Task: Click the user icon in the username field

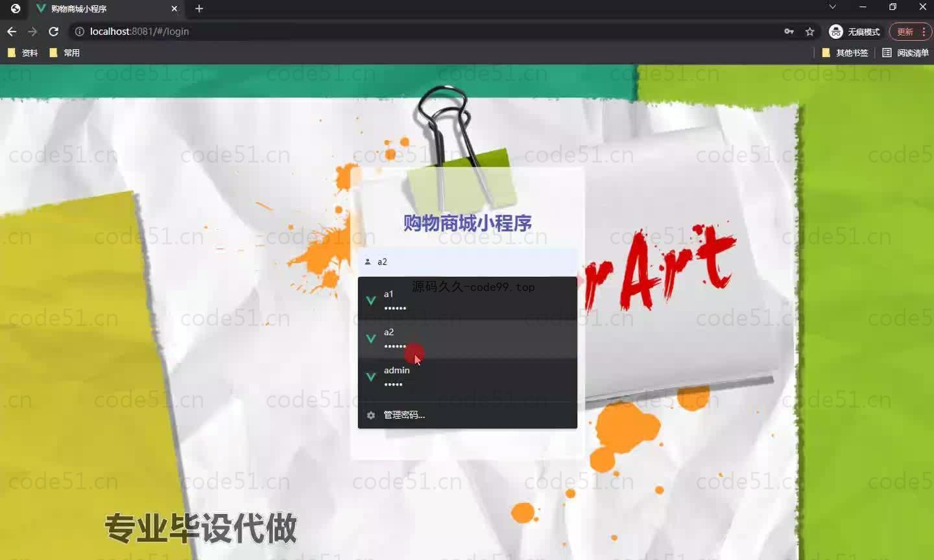Action: (368, 262)
